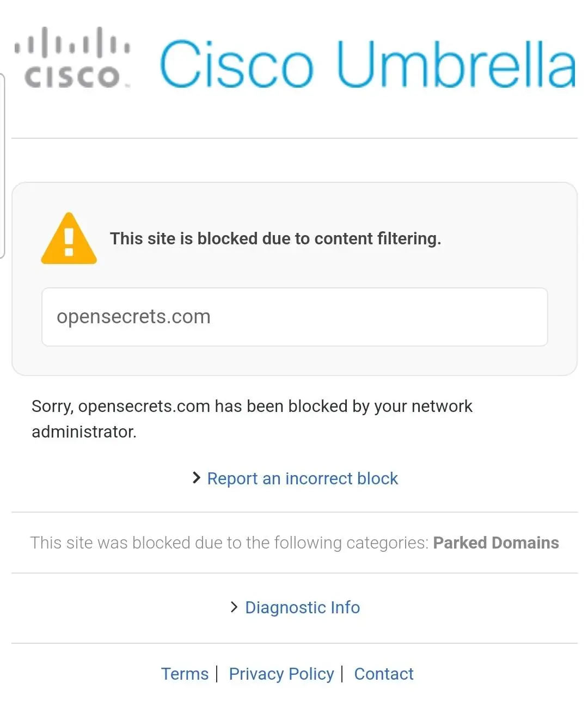Click the arrow beside Report an incorrect block
The image size is (588, 708).
(x=197, y=478)
